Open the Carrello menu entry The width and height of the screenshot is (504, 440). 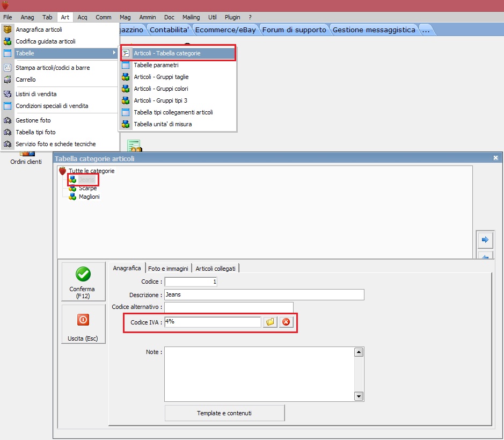coord(60,80)
